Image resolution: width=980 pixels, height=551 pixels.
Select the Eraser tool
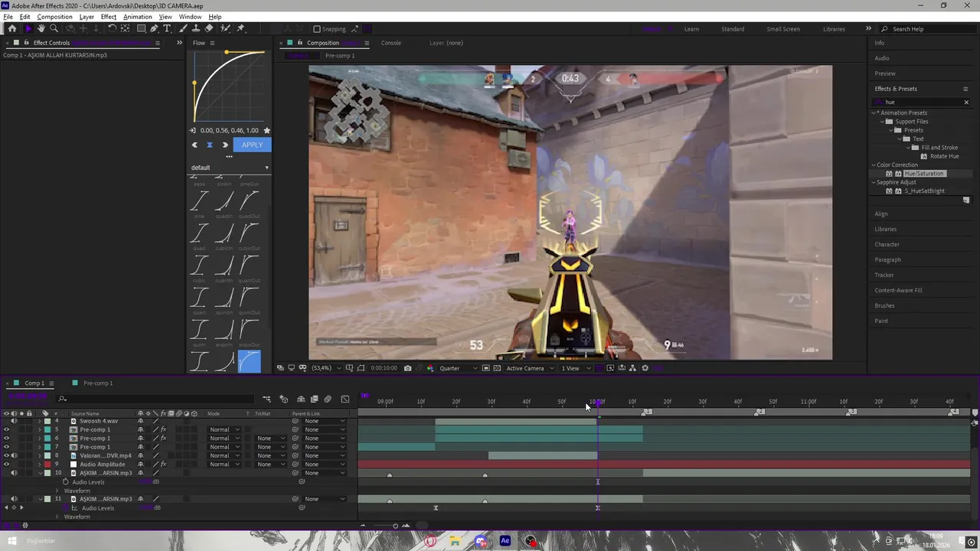coord(209,28)
